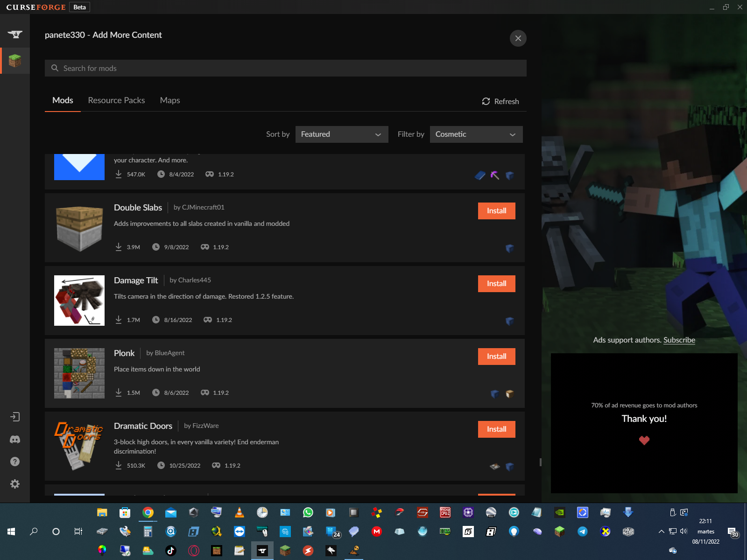Show hidden system tray icons chevron
This screenshot has width=747, height=560.
pyautogui.click(x=661, y=532)
